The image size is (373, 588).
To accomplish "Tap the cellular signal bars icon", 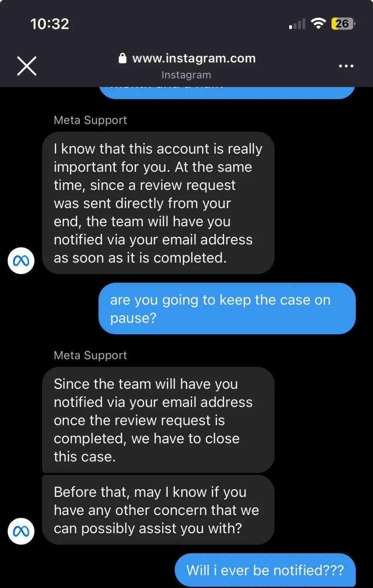I will [297, 24].
